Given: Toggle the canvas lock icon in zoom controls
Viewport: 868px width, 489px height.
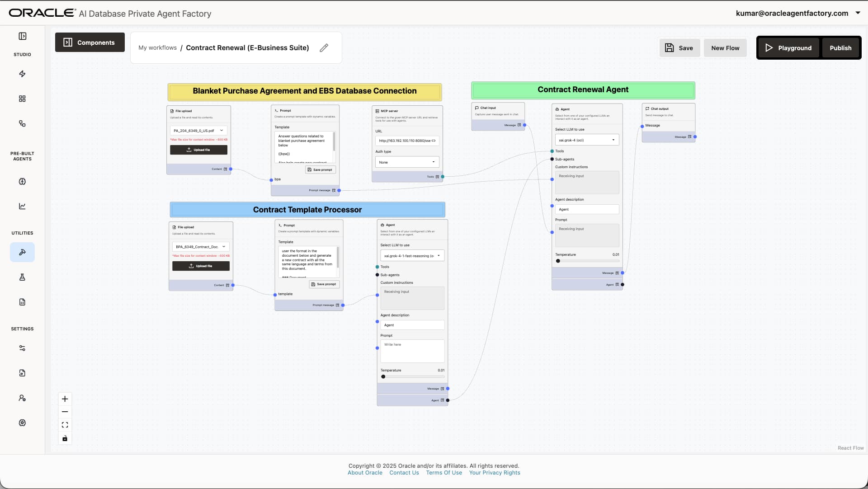Looking at the screenshot, I should [x=65, y=438].
